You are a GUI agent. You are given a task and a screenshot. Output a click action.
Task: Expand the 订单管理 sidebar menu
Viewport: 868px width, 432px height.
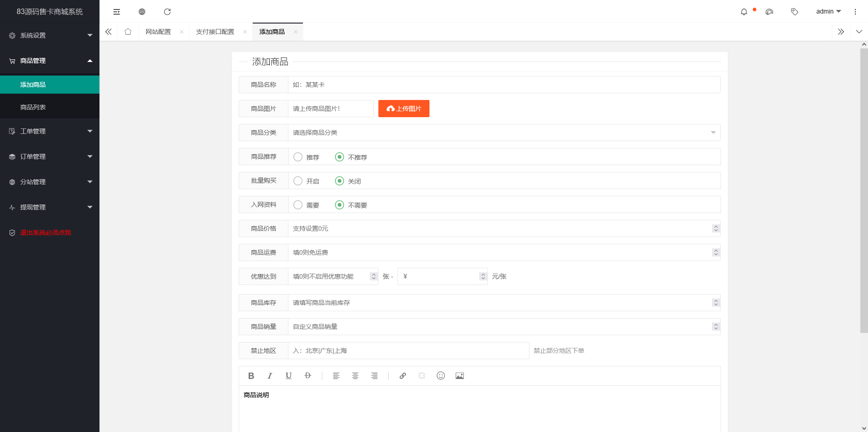[50, 157]
